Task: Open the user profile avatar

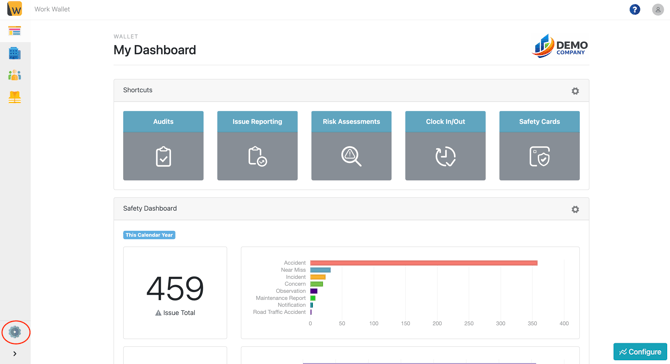Action: point(658,9)
